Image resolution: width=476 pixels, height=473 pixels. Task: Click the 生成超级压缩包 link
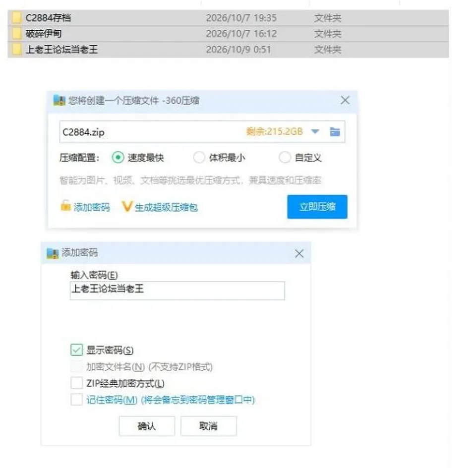[167, 207]
